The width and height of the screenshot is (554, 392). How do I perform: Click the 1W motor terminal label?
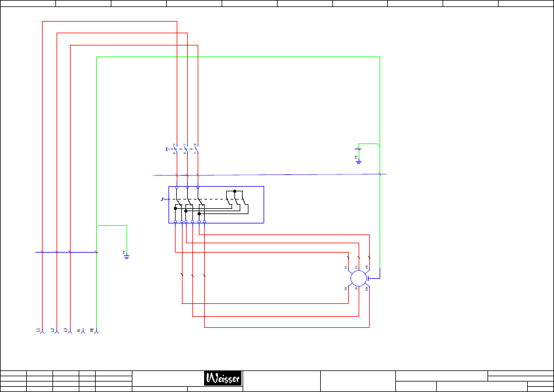[x=367, y=268]
